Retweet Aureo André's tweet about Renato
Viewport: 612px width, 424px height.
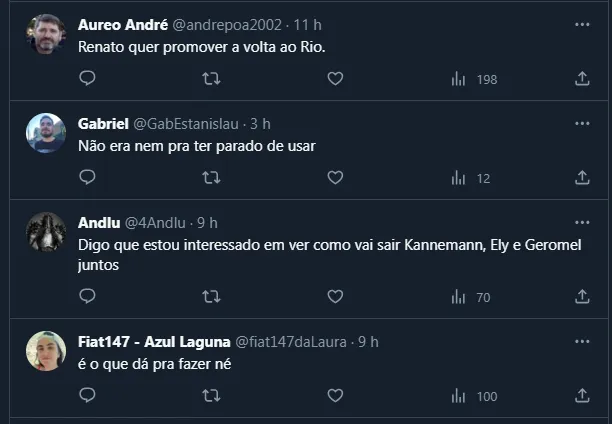coord(211,79)
